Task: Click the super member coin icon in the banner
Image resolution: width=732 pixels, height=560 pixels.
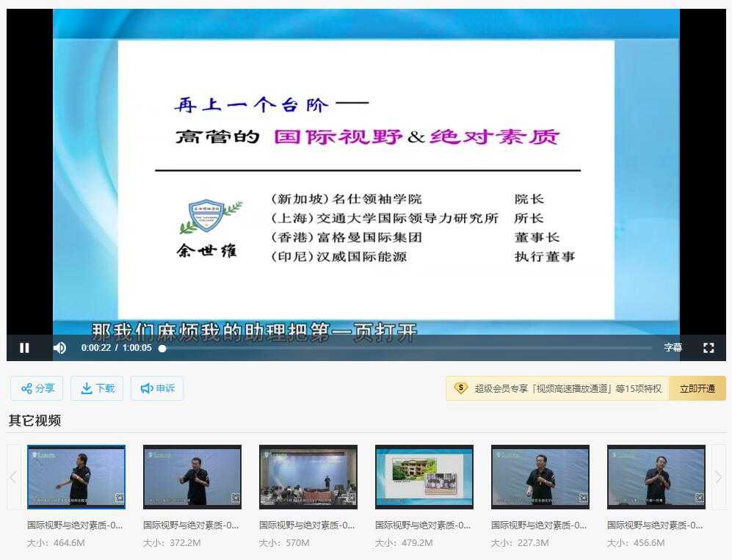Action: (x=460, y=388)
